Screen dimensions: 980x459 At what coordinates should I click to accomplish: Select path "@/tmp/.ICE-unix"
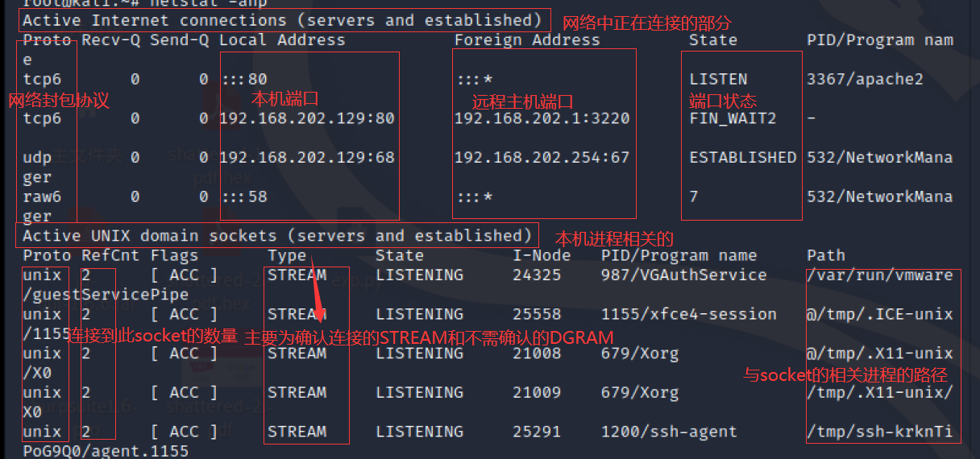click(879, 314)
